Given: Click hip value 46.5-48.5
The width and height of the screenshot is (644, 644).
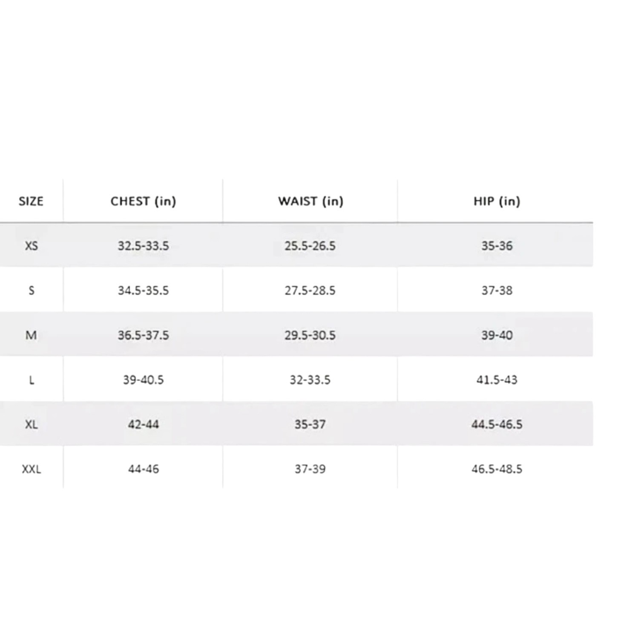Looking at the screenshot, I should 497,469.
